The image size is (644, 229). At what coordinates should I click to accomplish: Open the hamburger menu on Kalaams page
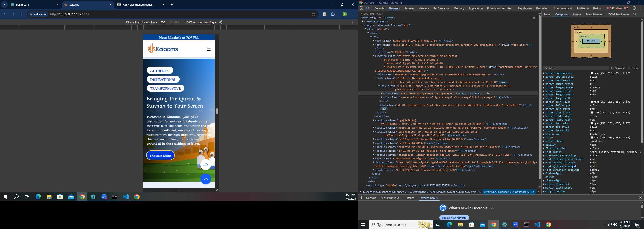(208, 49)
